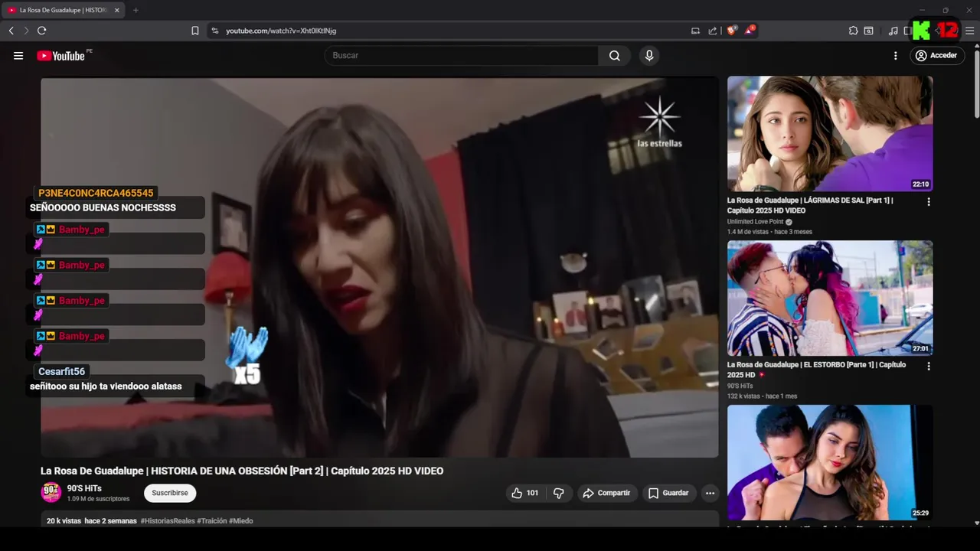Reload the page
980x551 pixels.
[41, 31]
